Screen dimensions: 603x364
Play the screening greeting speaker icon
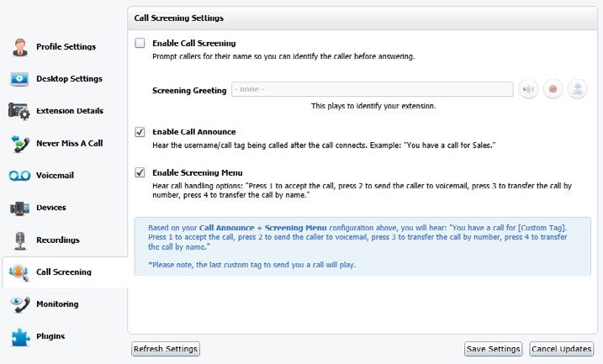pos(528,89)
